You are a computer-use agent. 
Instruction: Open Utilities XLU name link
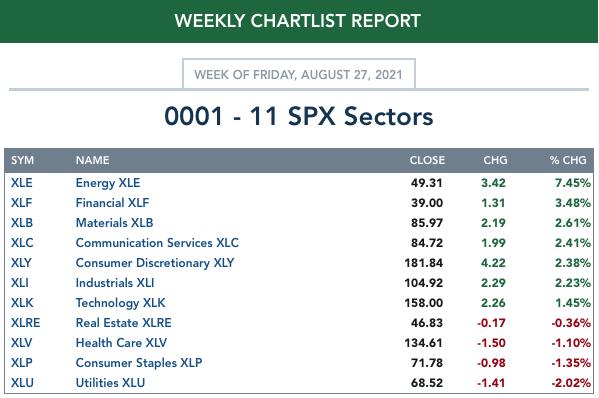[110, 383]
